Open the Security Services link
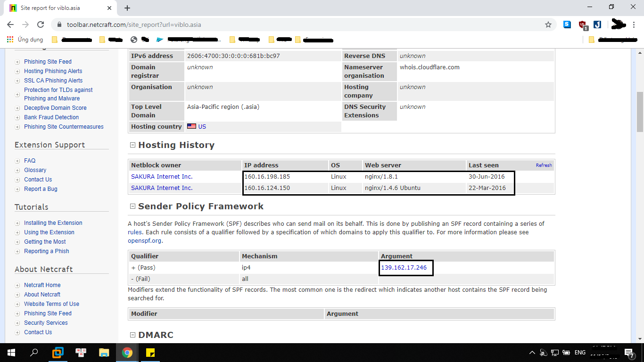 (x=46, y=323)
